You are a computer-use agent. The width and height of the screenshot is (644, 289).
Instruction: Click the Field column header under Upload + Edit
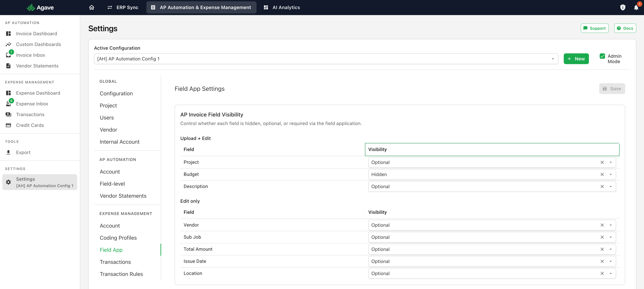(x=272, y=150)
